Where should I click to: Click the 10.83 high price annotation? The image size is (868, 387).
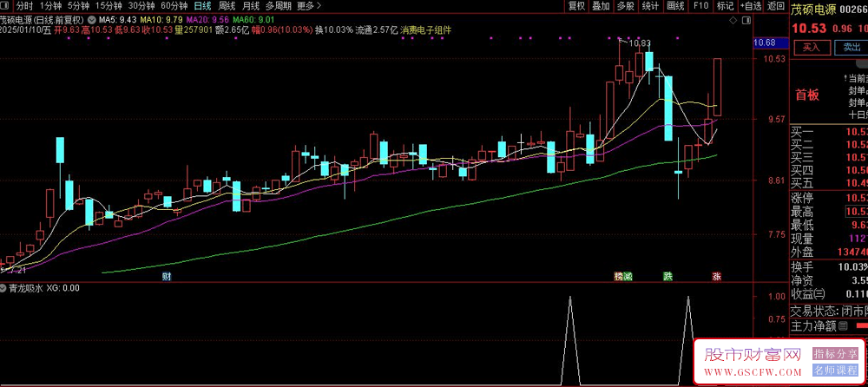640,43
